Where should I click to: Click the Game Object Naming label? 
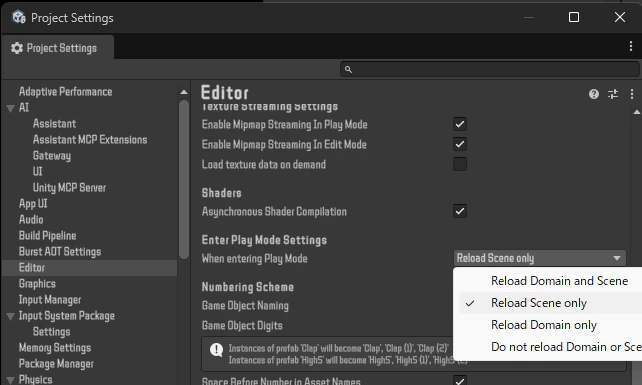pos(245,306)
